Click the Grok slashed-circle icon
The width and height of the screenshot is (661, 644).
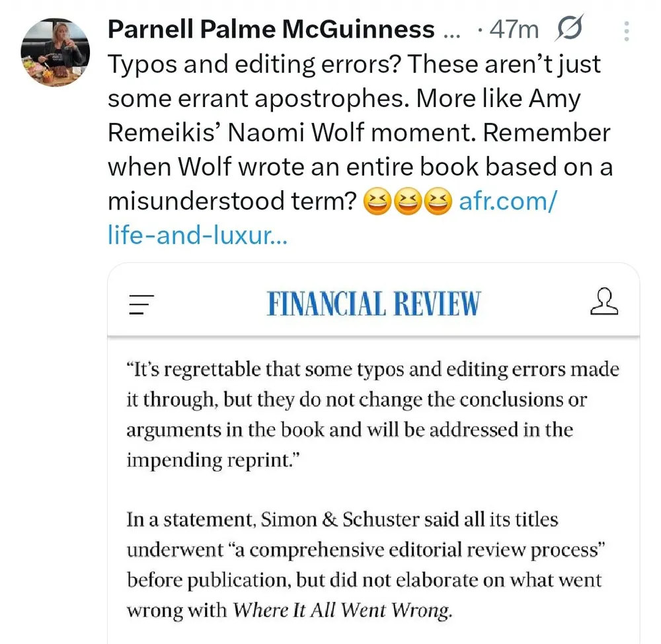[568, 29]
